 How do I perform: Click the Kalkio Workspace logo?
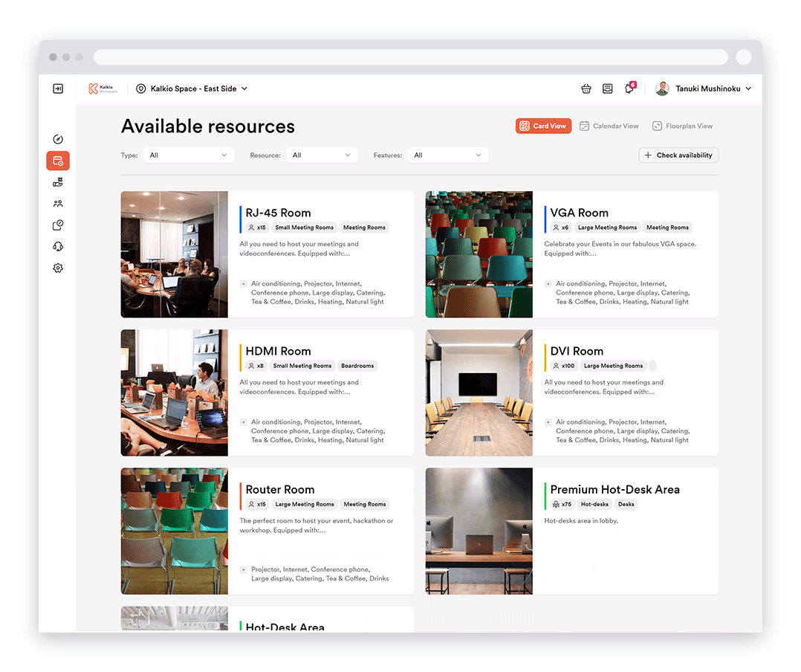point(103,89)
